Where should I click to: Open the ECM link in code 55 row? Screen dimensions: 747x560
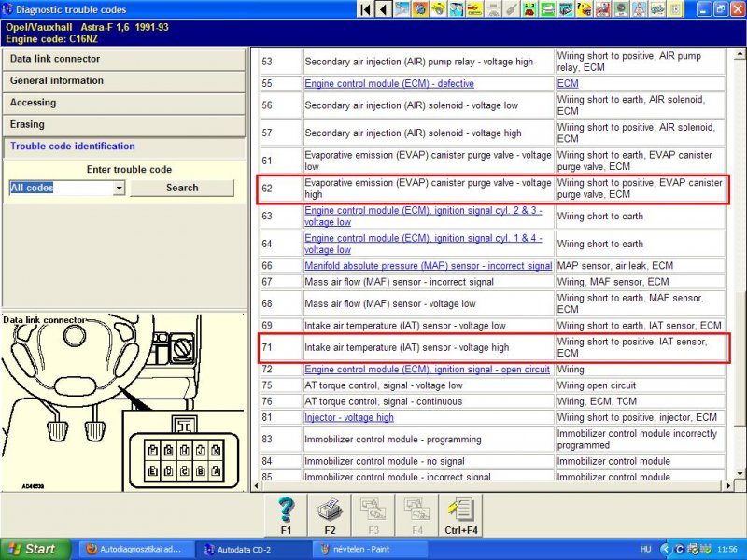(568, 83)
